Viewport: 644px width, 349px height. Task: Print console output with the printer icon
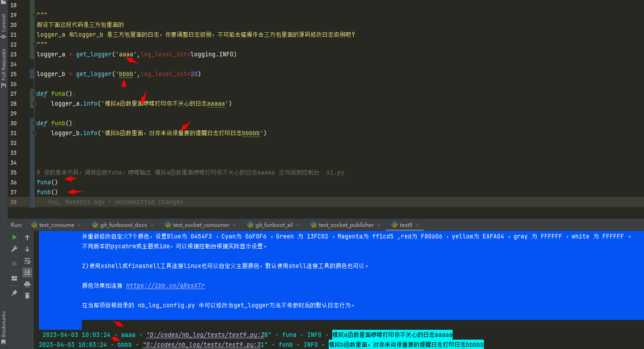pyautogui.click(x=27, y=284)
